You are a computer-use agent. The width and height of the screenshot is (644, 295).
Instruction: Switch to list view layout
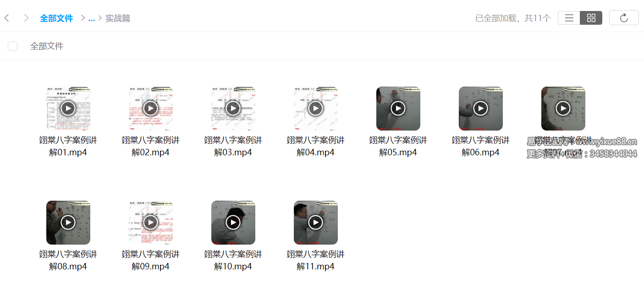tap(569, 18)
